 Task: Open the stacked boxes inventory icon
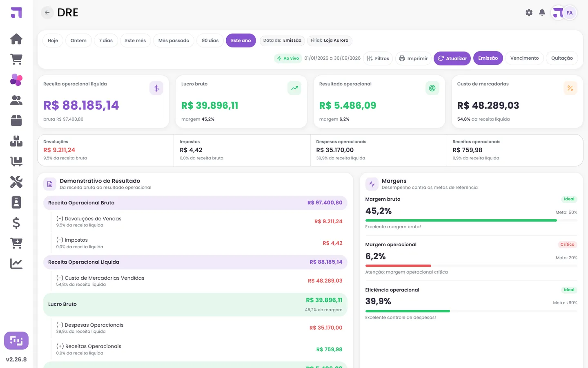pos(16,141)
